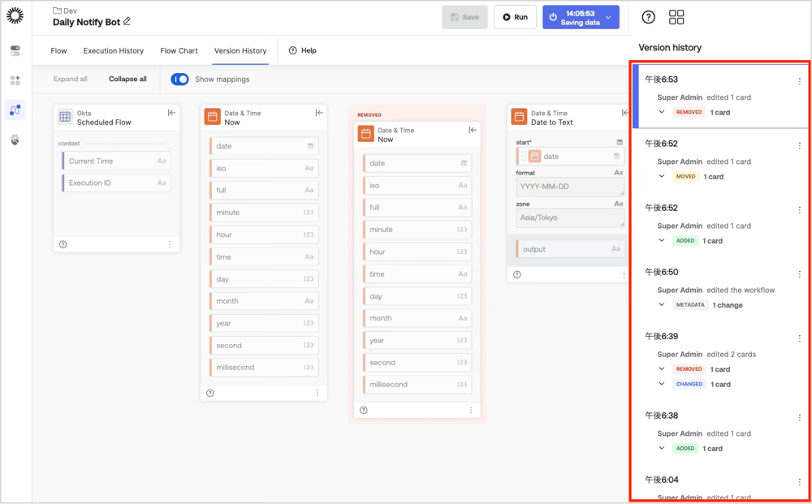Image resolution: width=812 pixels, height=504 pixels.
Task: Select the iso field in removed Now card
Action: click(x=417, y=185)
